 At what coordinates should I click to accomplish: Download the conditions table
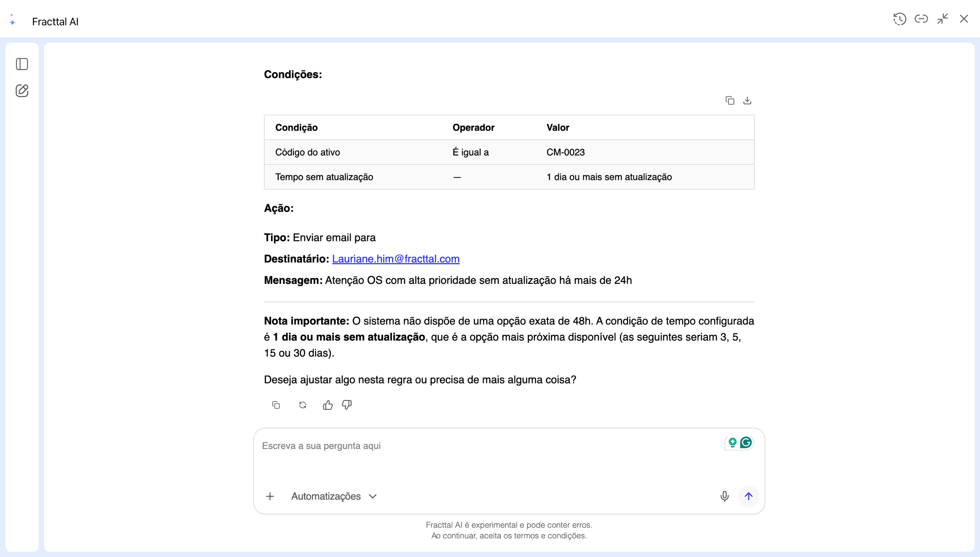click(747, 100)
